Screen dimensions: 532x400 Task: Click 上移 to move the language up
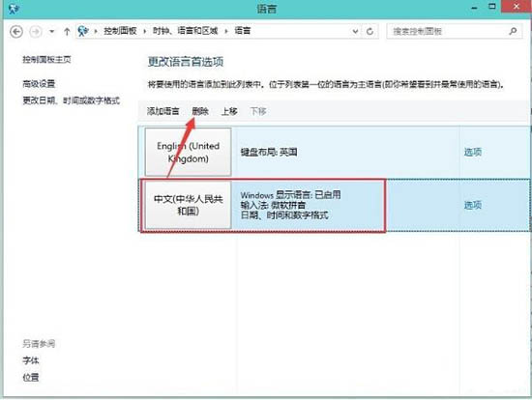229,111
